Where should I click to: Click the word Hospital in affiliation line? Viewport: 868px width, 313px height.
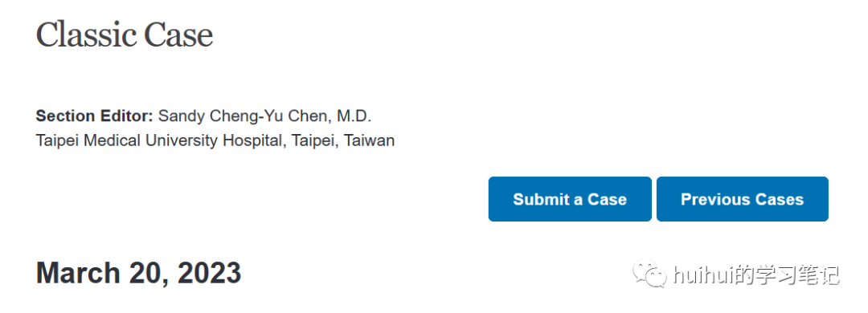[x=253, y=140]
